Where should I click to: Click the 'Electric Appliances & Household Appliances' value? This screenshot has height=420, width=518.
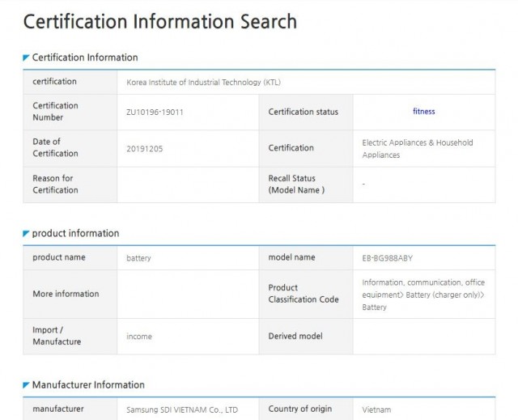pos(417,148)
